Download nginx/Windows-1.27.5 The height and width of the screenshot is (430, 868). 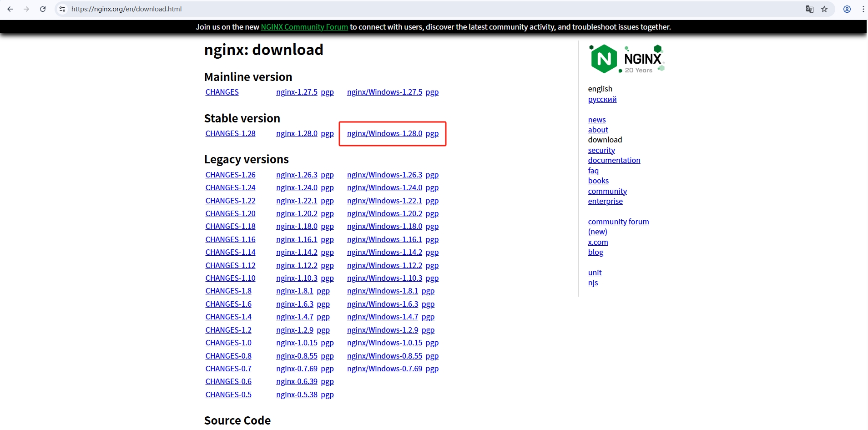384,92
